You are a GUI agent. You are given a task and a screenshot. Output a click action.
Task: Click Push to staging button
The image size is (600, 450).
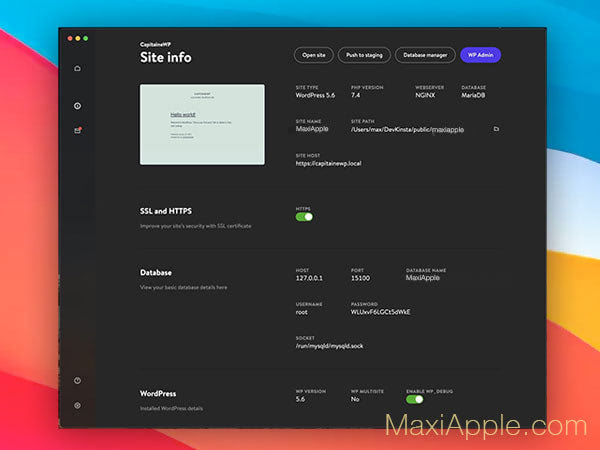tap(364, 55)
